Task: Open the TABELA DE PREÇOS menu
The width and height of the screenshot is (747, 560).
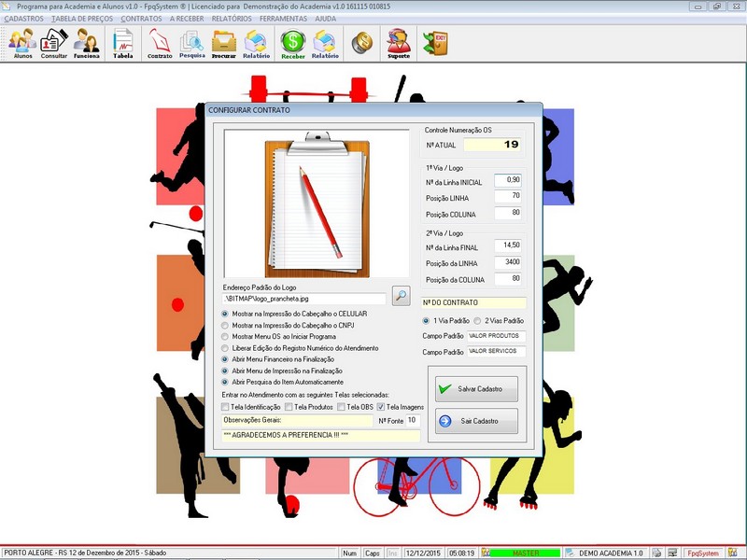Action: point(82,19)
